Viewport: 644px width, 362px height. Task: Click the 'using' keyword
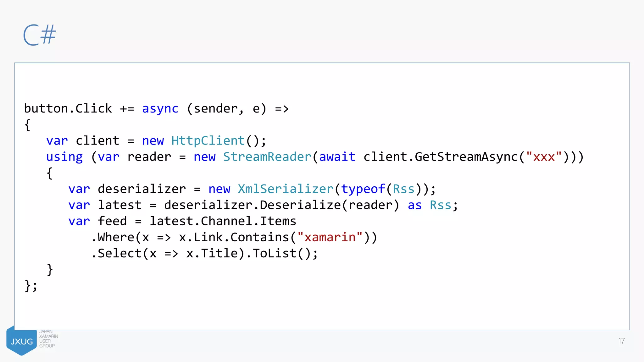tap(64, 157)
